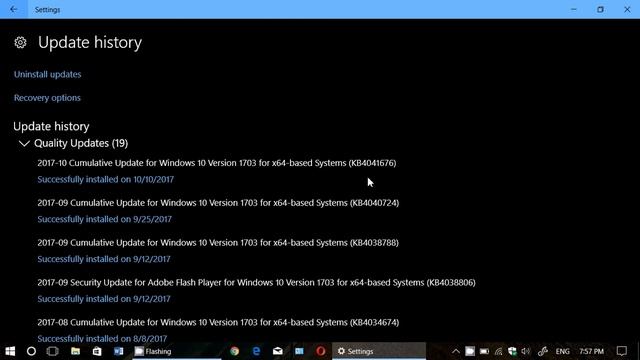Open the clock showing 7:57 PM
Screen dimensions: 640x360
click(x=591, y=351)
